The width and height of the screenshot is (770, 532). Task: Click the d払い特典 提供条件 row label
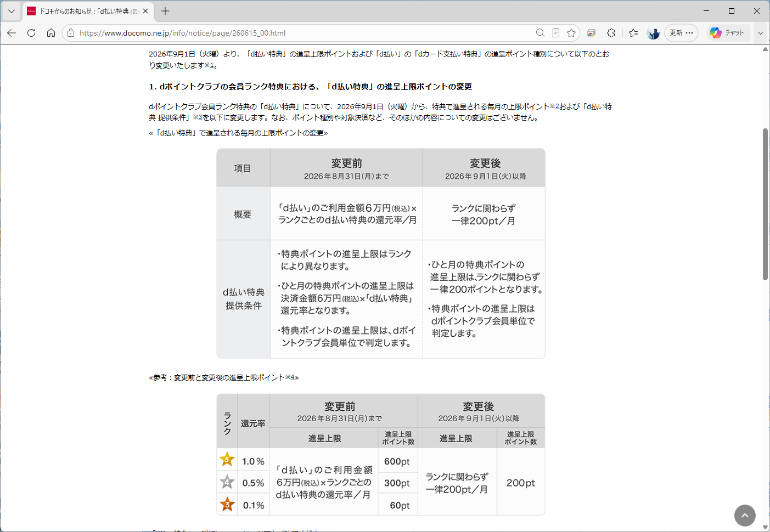click(x=244, y=299)
